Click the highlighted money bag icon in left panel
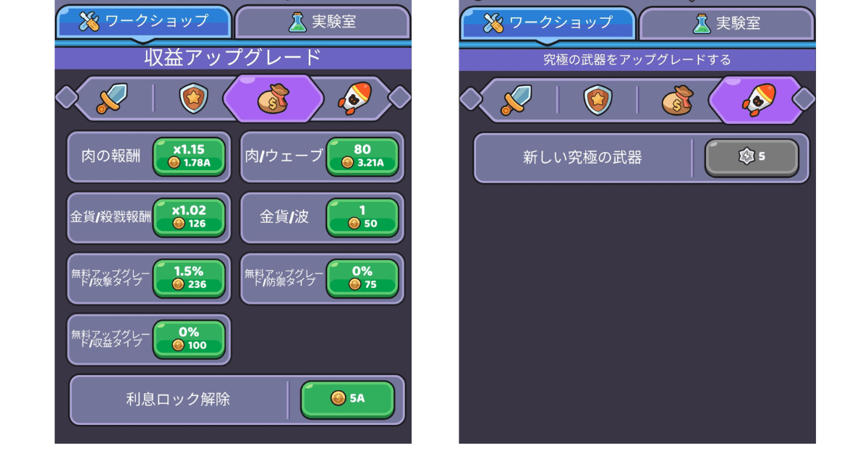Image resolution: width=868 pixels, height=456 pixels. (x=273, y=98)
